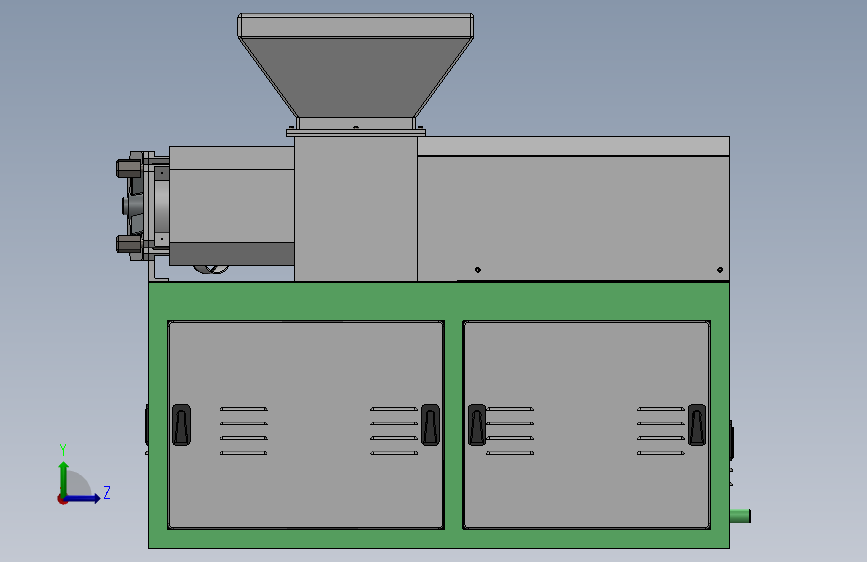The image size is (867, 562).
Task: Click the Y axis label of the triad
Action: pyautogui.click(x=63, y=449)
